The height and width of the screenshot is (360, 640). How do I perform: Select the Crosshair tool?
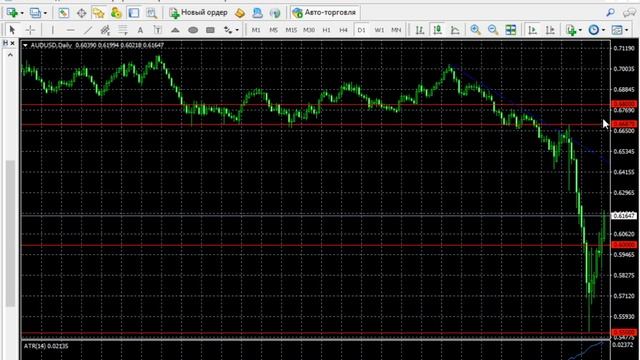click(x=30, y=30)
